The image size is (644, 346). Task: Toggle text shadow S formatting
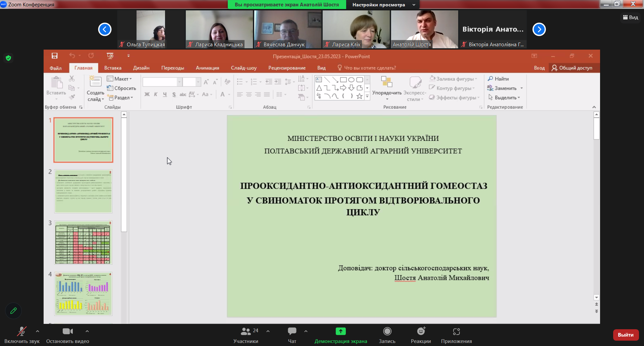point(174,95)
